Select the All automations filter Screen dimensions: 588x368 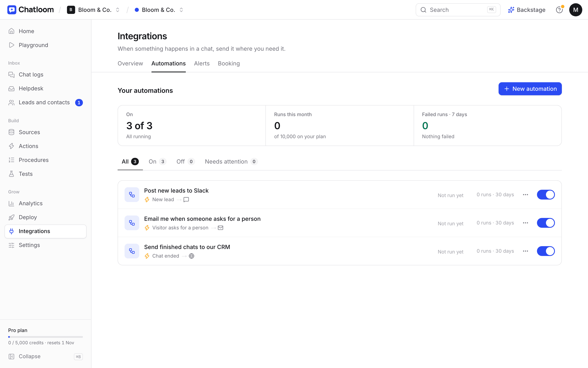(x=130, y=162)
